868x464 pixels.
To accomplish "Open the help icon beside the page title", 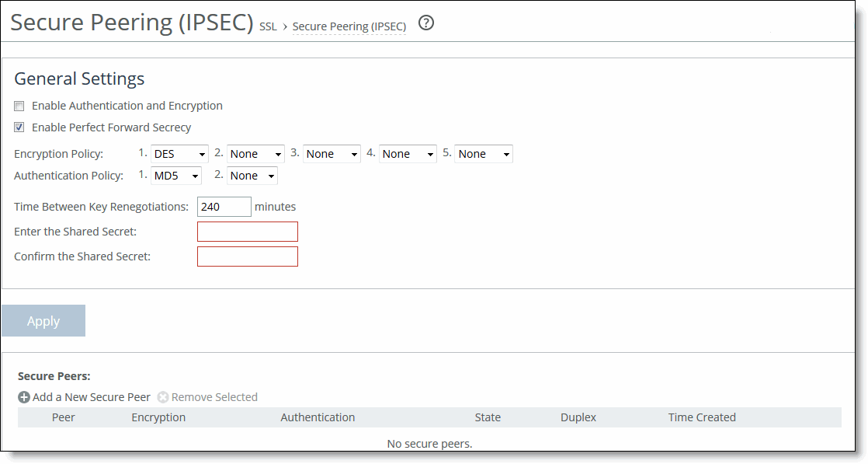I will click(425, 23).
